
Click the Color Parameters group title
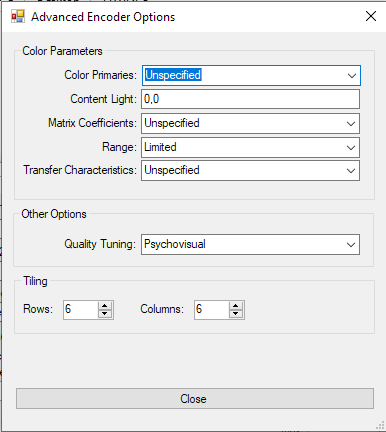62,51
